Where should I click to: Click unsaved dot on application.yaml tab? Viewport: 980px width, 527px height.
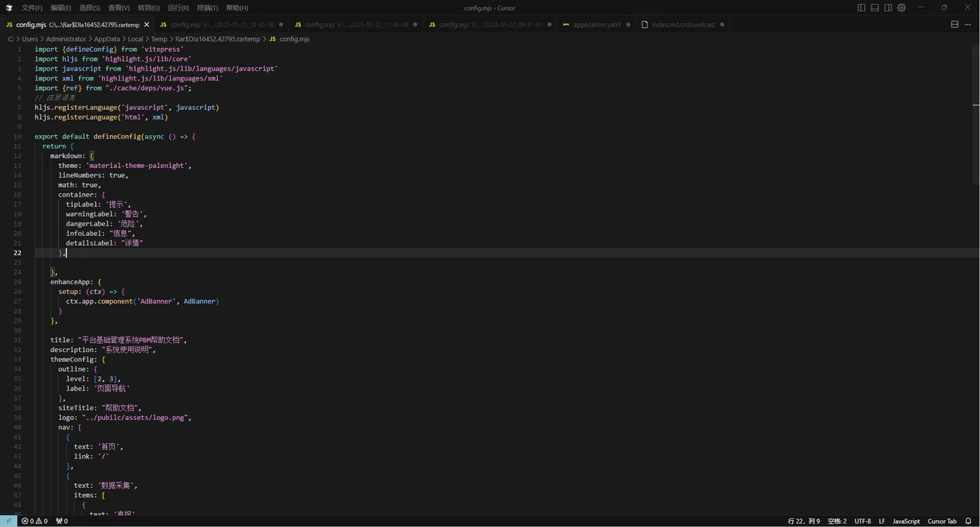click(x=628, y=24)
